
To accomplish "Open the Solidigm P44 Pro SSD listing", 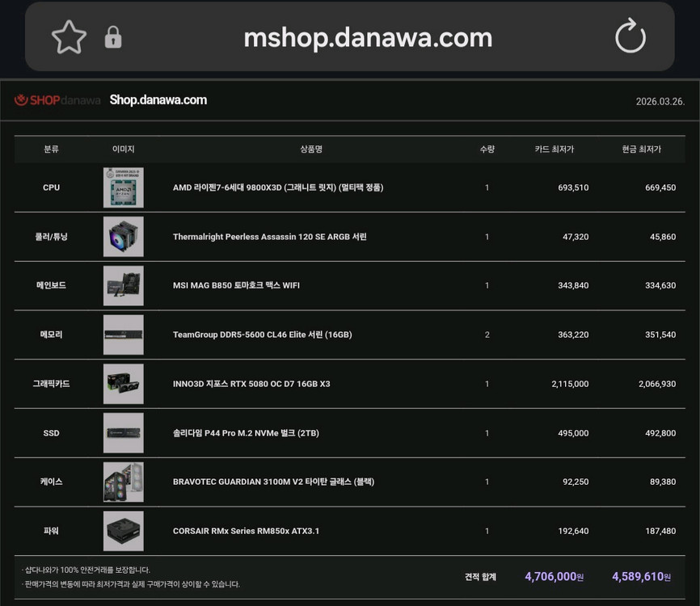I will click(247, 432).
